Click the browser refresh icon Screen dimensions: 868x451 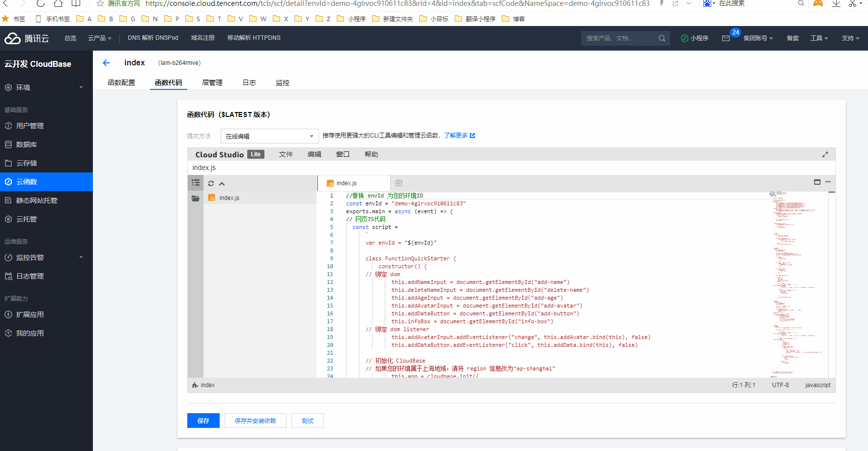pyautogui.click(x=41, y=3)
